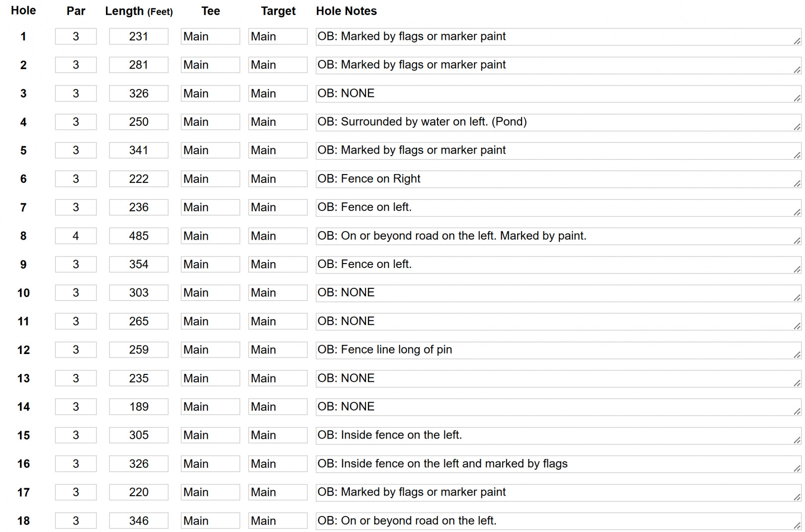
Task: Click the resize grip of hole 12 notes
Action: (x=797, y=355)
